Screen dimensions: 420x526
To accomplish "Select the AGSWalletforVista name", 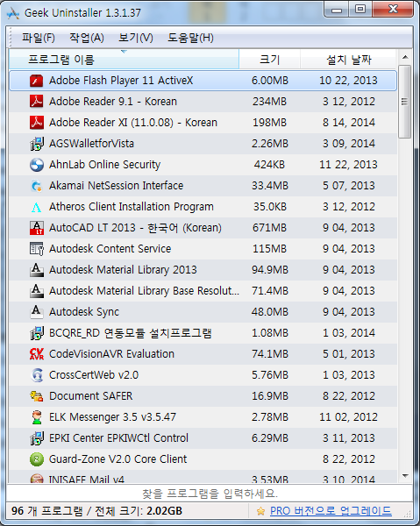I will tap(91, 144).
